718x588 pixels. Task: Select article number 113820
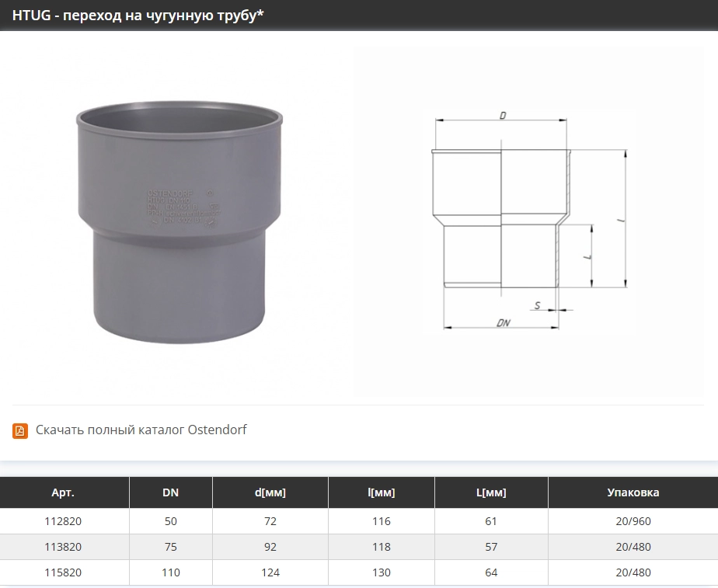point(63,547)
